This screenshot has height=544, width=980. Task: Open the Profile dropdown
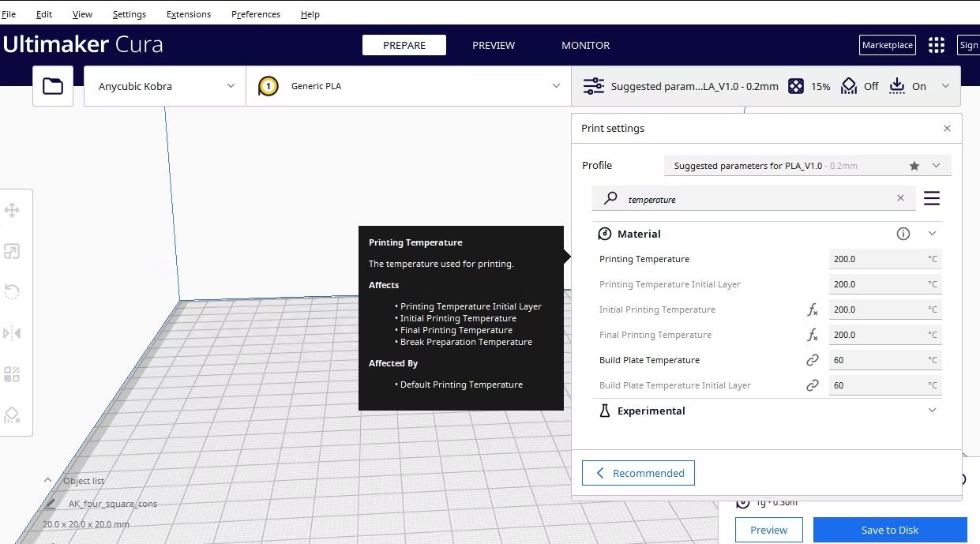(x=808, y=166)
